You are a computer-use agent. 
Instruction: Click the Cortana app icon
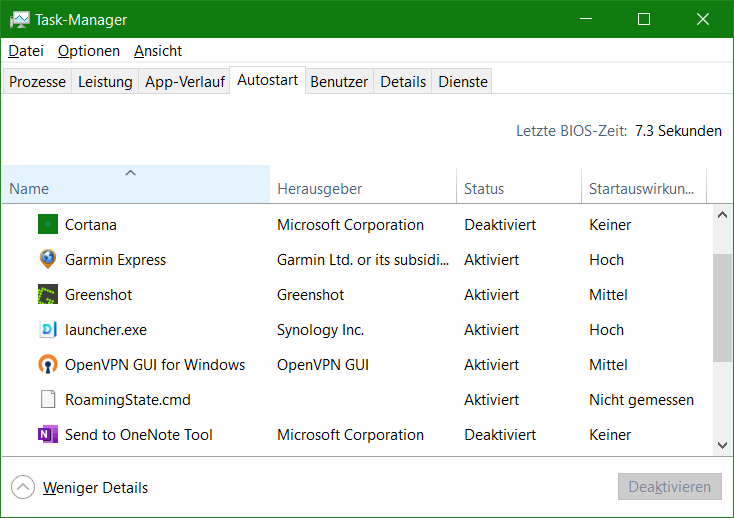click(x=48, y=224)
